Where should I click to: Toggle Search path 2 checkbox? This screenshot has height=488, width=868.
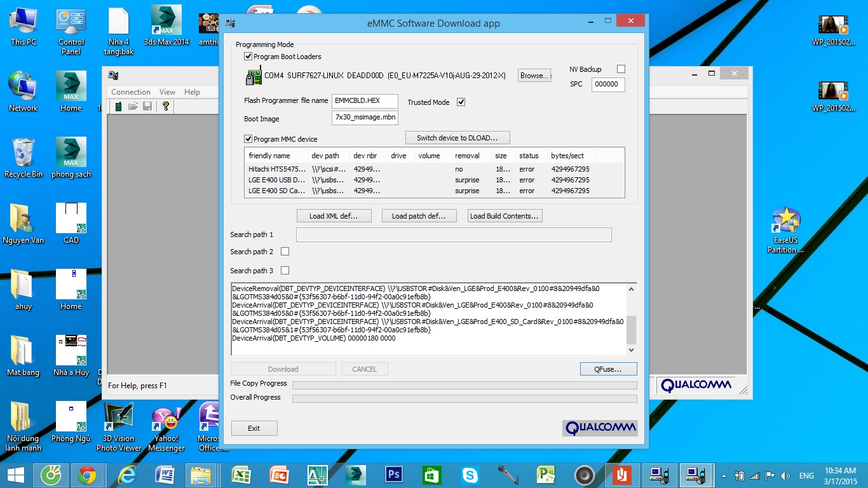click(285, 252)
